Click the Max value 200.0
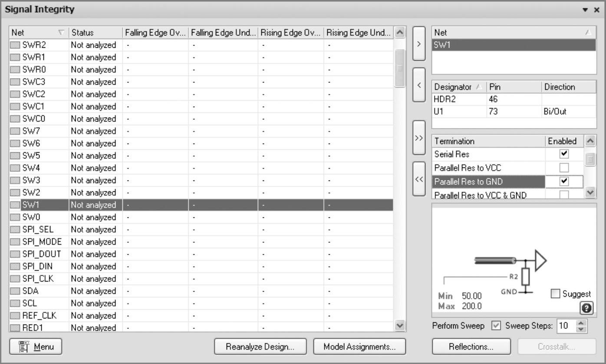This screenshot has width=606, height=364. click(x=472, y=306)
